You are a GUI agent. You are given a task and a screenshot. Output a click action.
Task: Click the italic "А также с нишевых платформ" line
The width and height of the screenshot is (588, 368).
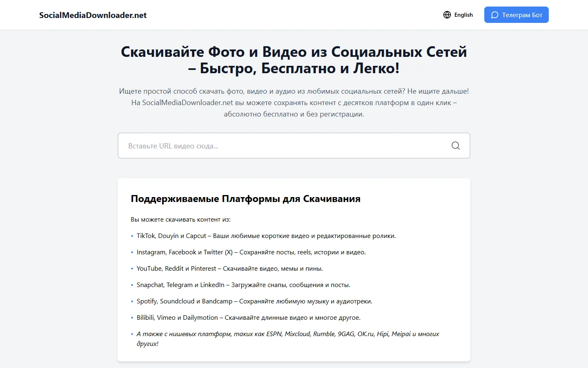click(x=288, y=339)
